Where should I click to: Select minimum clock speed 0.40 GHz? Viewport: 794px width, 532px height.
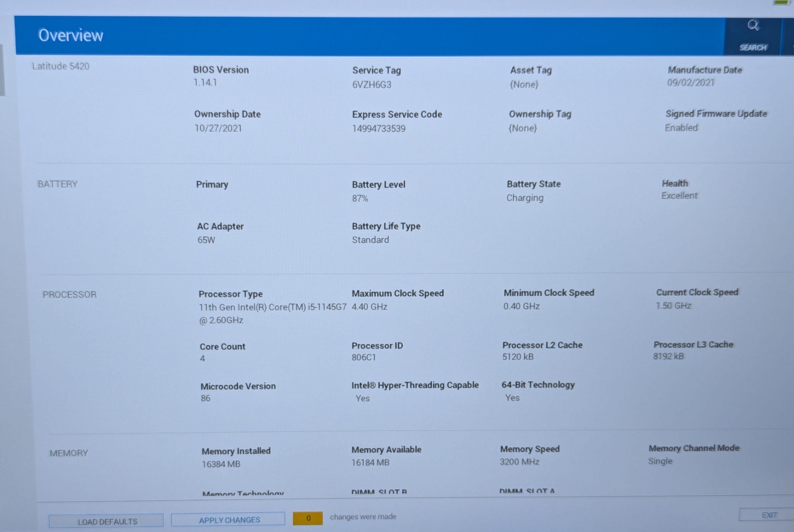[x=522, y=306]
